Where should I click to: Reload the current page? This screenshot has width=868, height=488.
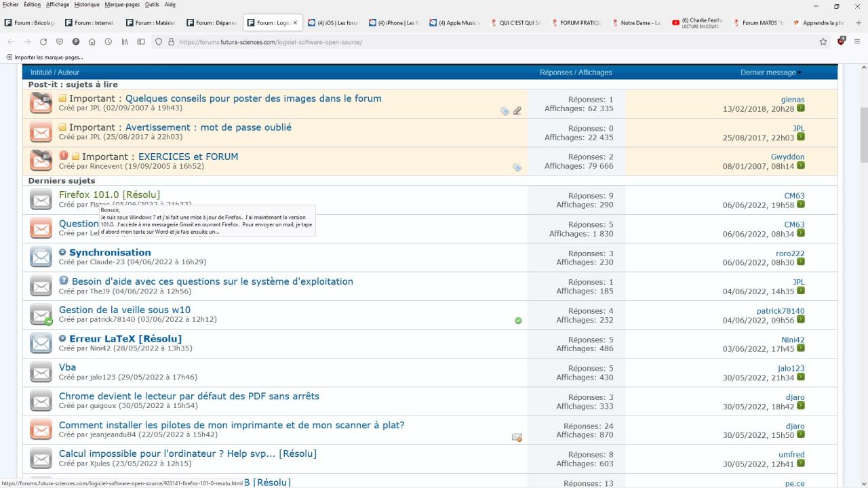click(43, 42)
